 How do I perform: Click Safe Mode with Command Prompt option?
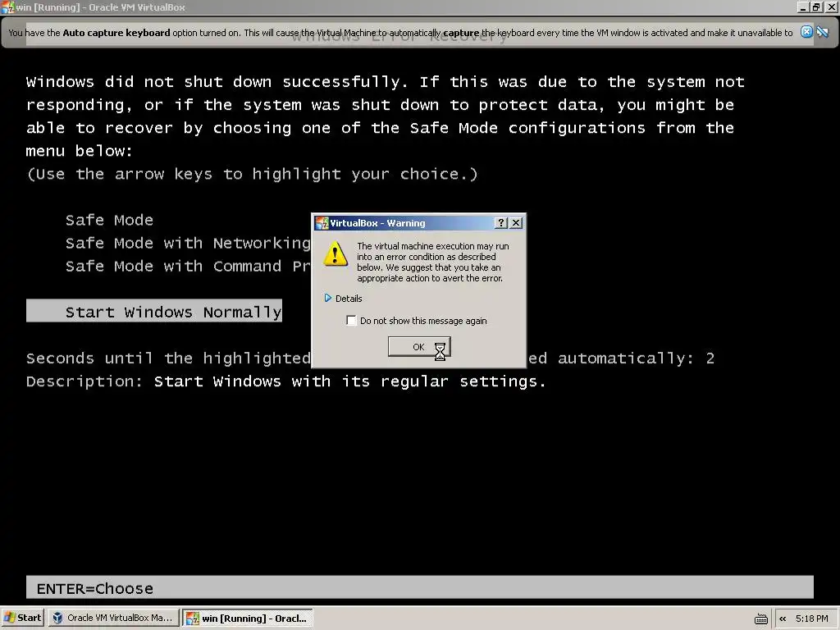coord(188,267)
